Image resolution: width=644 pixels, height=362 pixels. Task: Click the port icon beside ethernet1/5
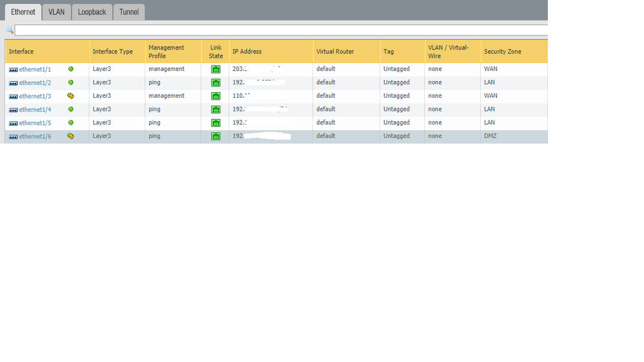pyautogui.click(x=13, y=124)
